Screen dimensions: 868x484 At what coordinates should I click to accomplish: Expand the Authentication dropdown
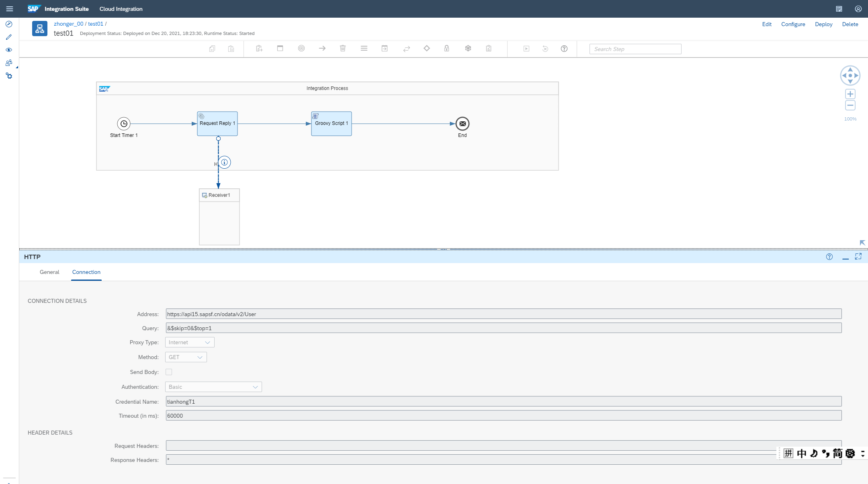coord(213,387)
